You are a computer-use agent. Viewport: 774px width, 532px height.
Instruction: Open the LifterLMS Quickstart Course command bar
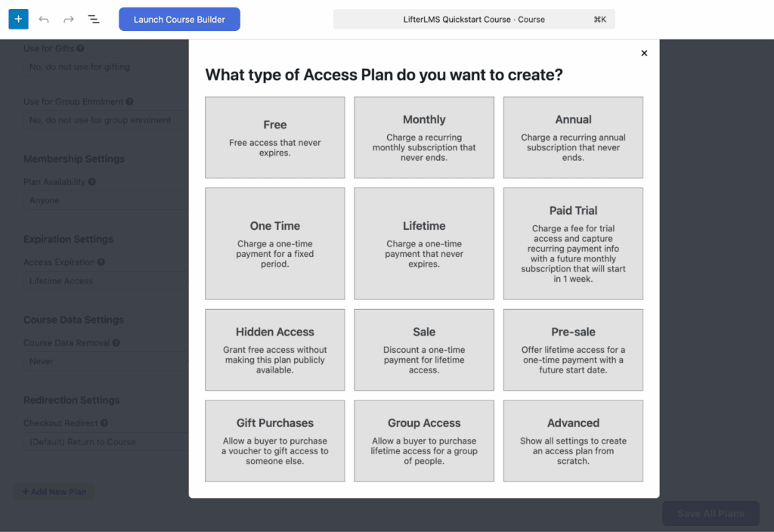point(474,19)
